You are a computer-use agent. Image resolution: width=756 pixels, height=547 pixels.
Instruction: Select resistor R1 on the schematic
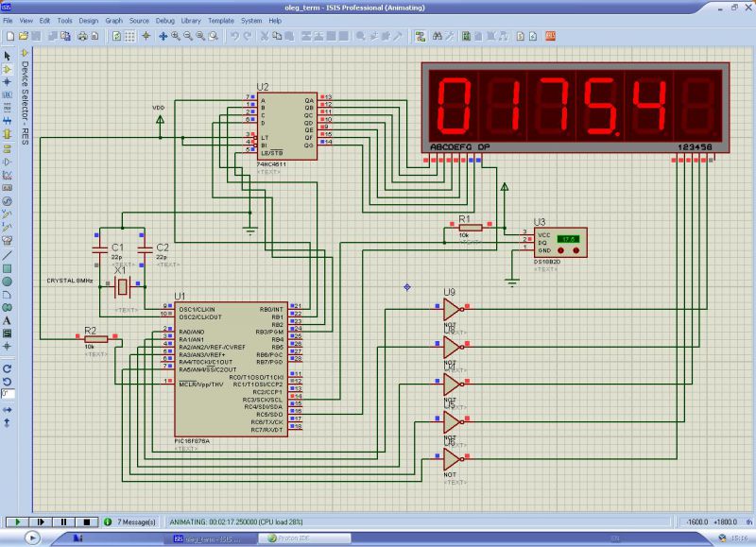point(471,228)
